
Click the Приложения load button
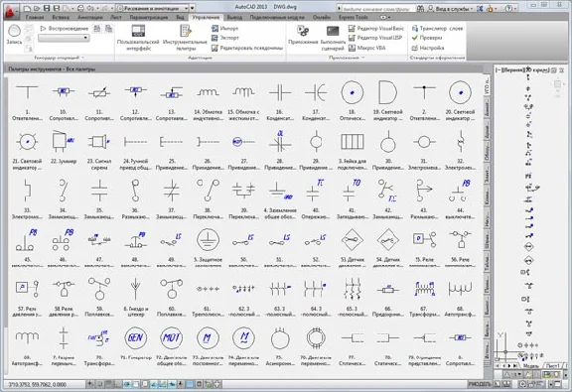point(303,36)
